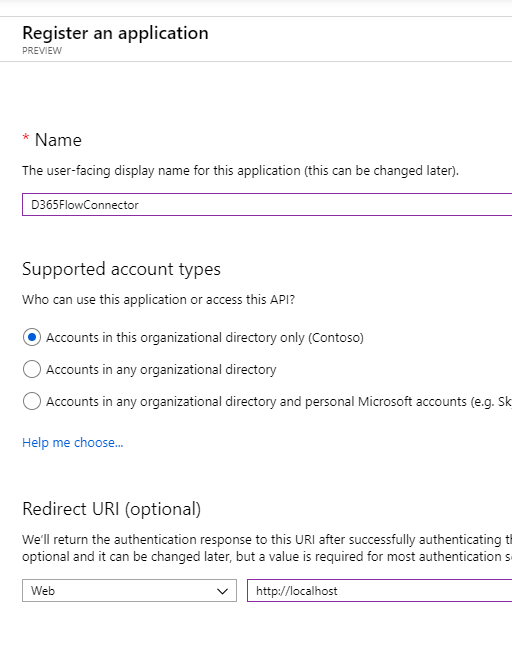Click the PREVIEW label under the title
The height and width of the screenshot is (671, 512).
click(x=42, y=50)
